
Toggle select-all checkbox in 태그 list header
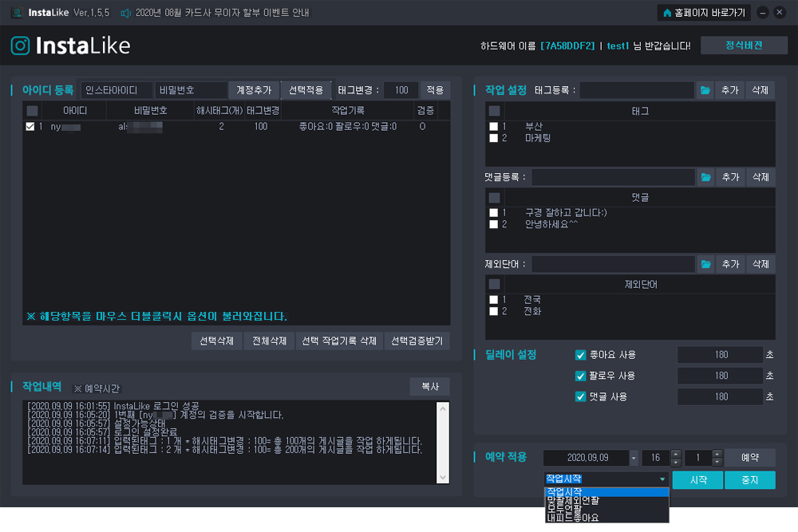(x=494, y=111)
